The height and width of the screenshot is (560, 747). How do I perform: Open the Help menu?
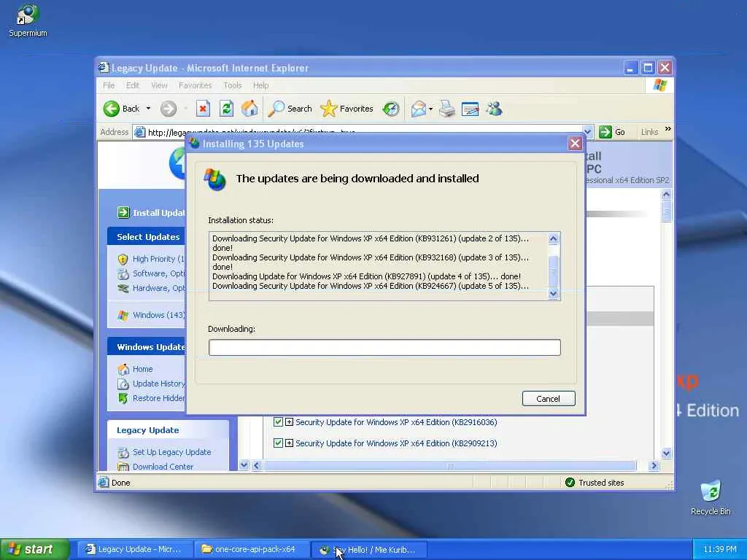[x=260, y=85]
